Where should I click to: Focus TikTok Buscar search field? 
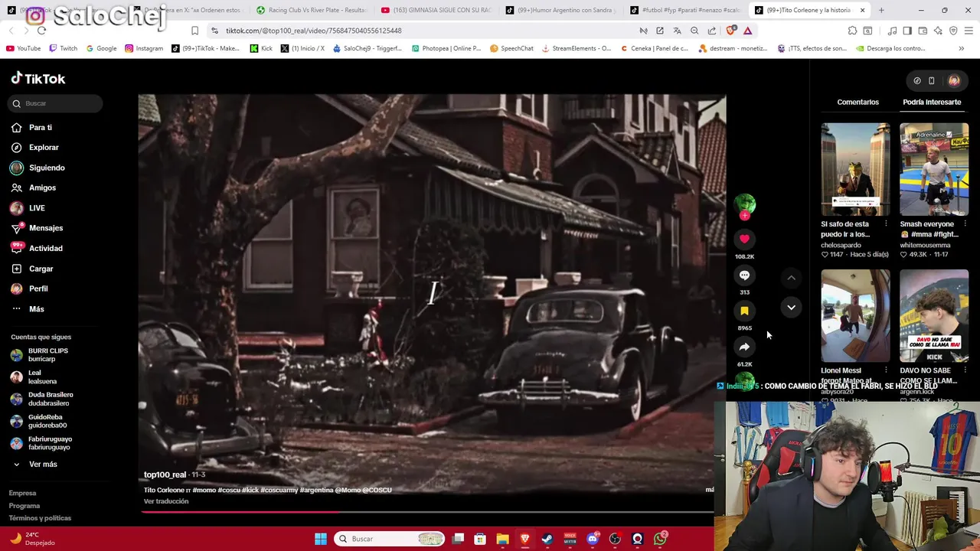(x=57, y=103)
